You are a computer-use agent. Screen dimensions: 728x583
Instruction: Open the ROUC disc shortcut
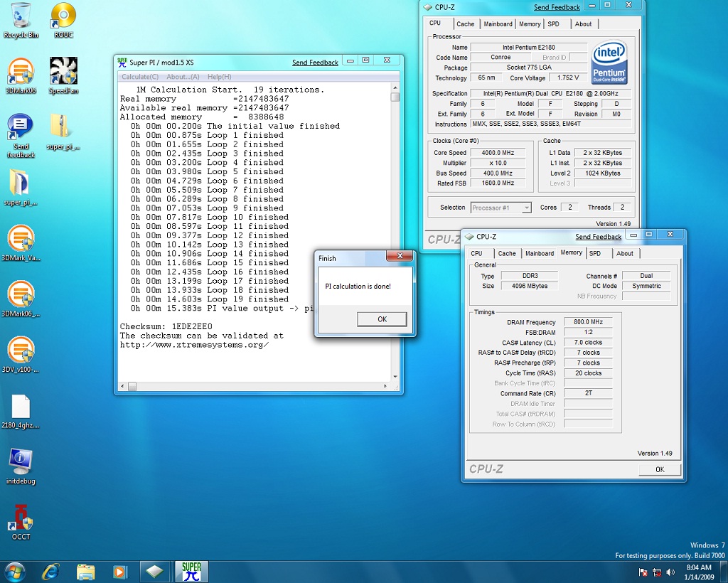63,20
